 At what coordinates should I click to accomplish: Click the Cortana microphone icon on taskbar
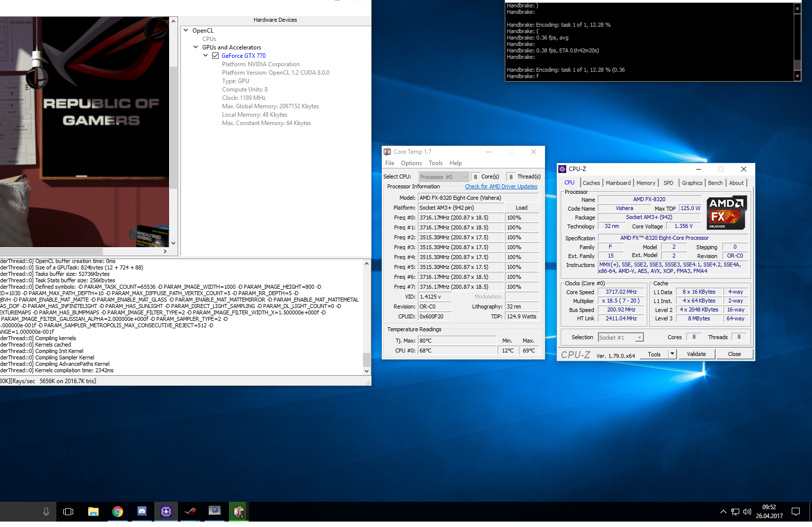46,512
